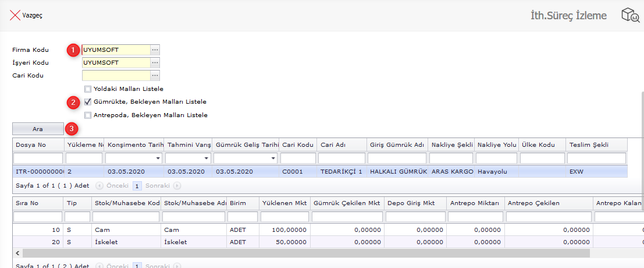Sort by the Cari Adı column header
This screenshot has width=644, height=268.
[340, 144]
